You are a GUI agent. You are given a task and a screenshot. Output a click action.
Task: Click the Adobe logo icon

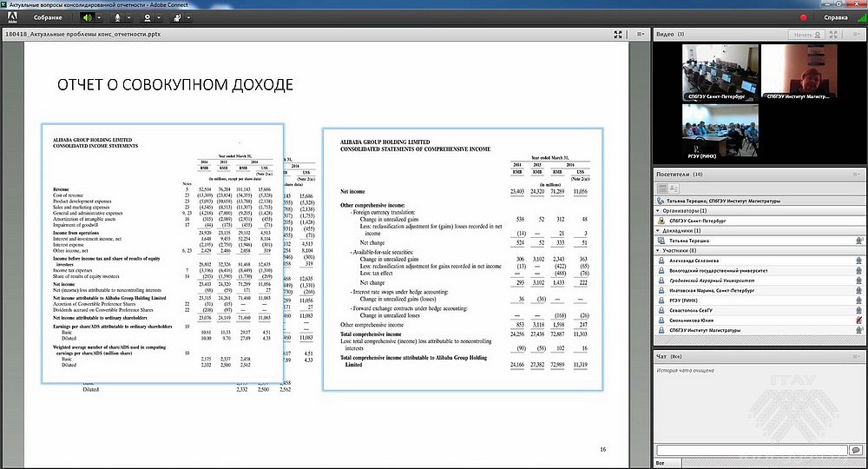coord(12,17)
